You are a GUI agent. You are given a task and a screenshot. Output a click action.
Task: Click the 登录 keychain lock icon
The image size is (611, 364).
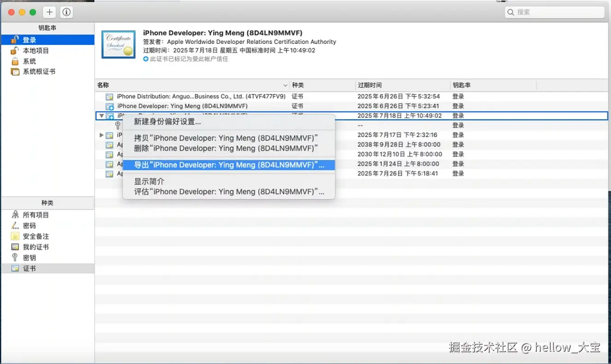tap(15, 40)
